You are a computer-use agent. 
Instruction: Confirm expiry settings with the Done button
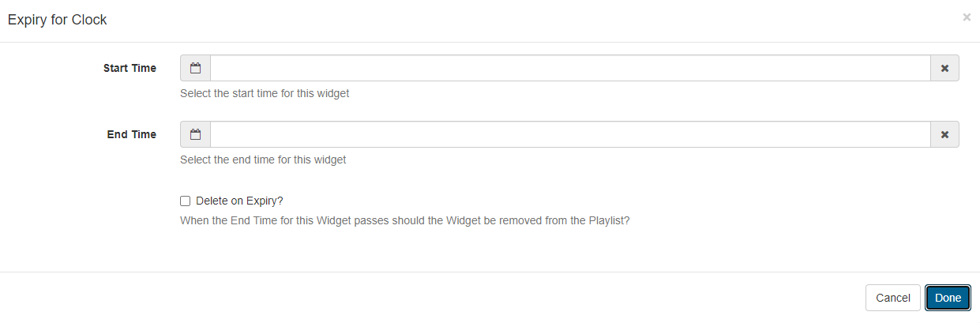[948, 298]
